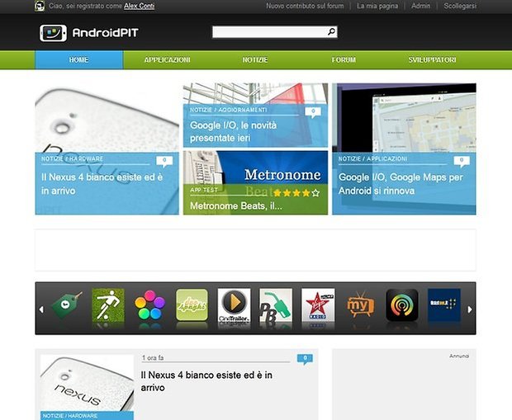Click comment bubble on Nexus 4 tile

(x=164, y=161)
